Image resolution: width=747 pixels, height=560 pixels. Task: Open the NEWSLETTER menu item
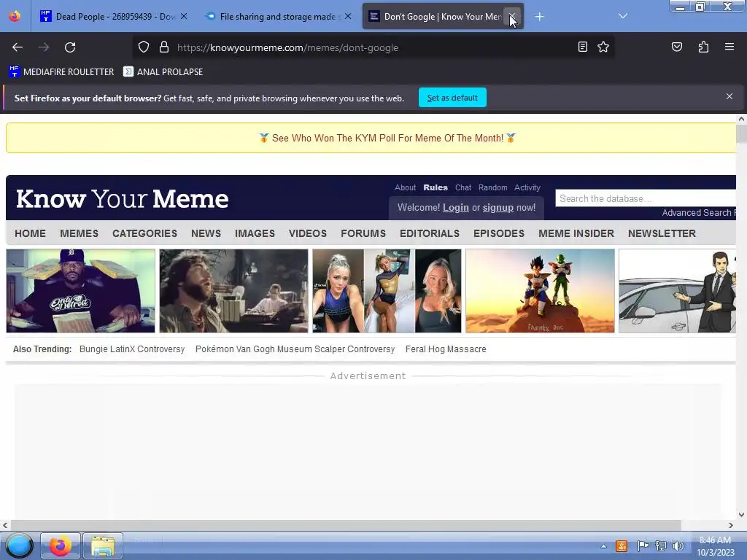click(x=662, y=233)
